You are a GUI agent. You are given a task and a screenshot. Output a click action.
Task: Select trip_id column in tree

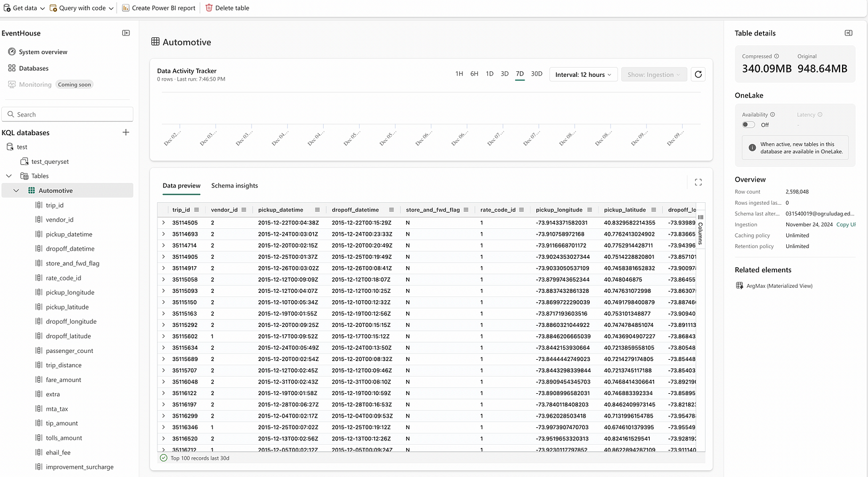pyautogui.click(x=55, y=205)
